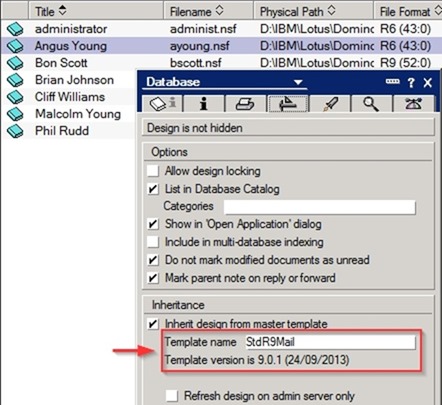Open the Printing tab with printer icon

[245, 104]
